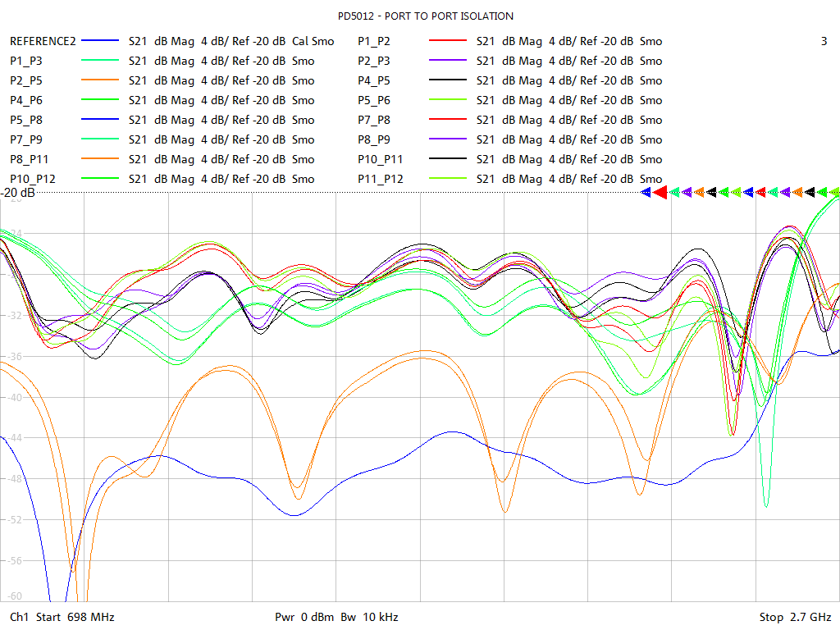This screenshot has height=630, width=840.
Task: Click the red legend line beside P1_P2
Action: click(448, 40)
